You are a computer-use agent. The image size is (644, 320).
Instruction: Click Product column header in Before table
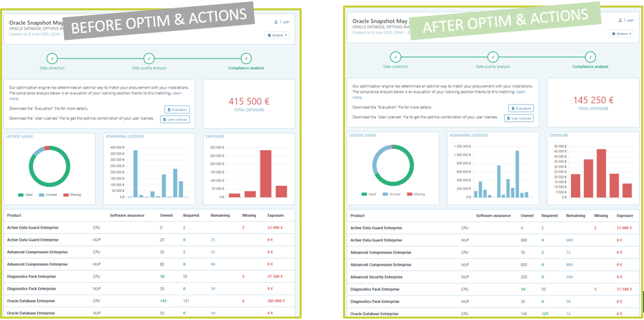pyautogui.click(x=14, y=215)
